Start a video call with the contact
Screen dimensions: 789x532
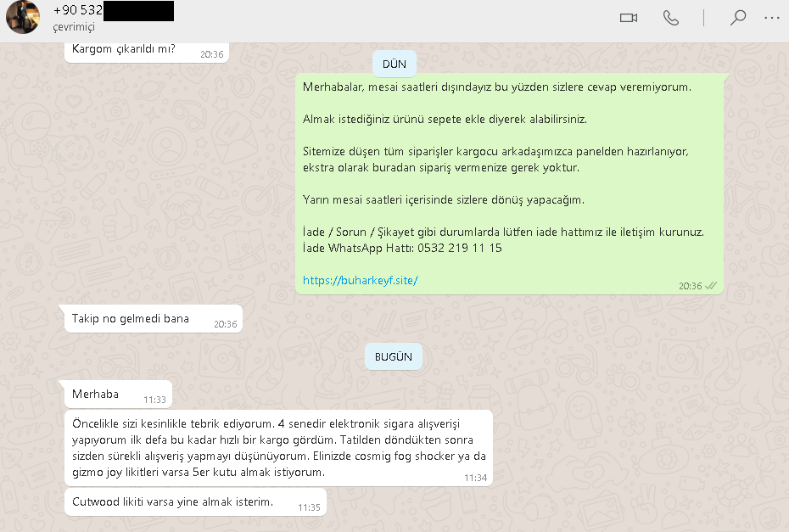pos(629,18)
